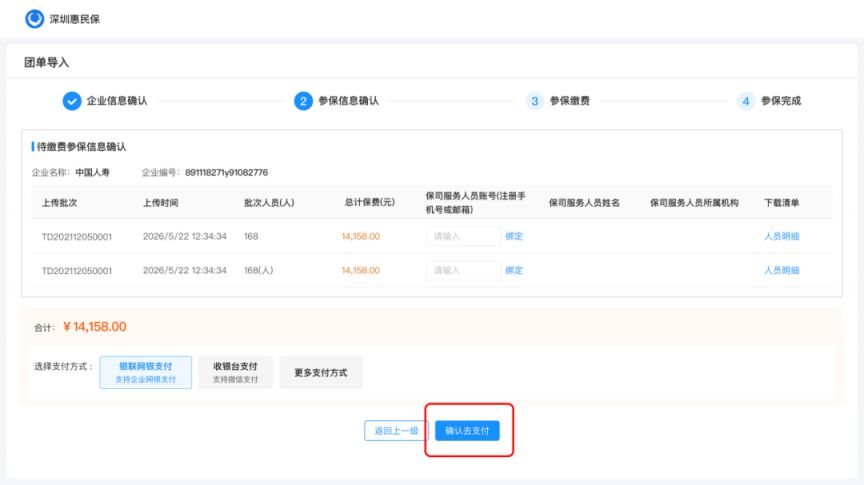Click the 深圳惠民保 logo icon

coord(35,19)
